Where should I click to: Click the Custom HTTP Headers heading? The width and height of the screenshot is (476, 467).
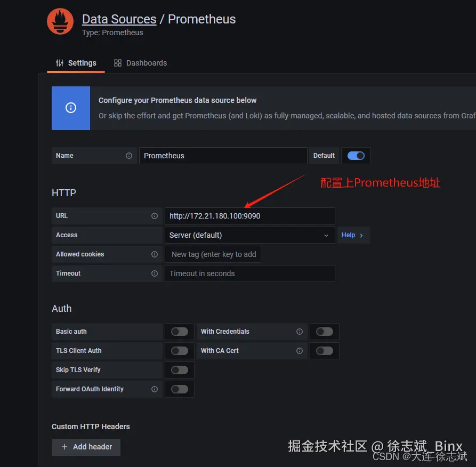click(x=91, y=426)
